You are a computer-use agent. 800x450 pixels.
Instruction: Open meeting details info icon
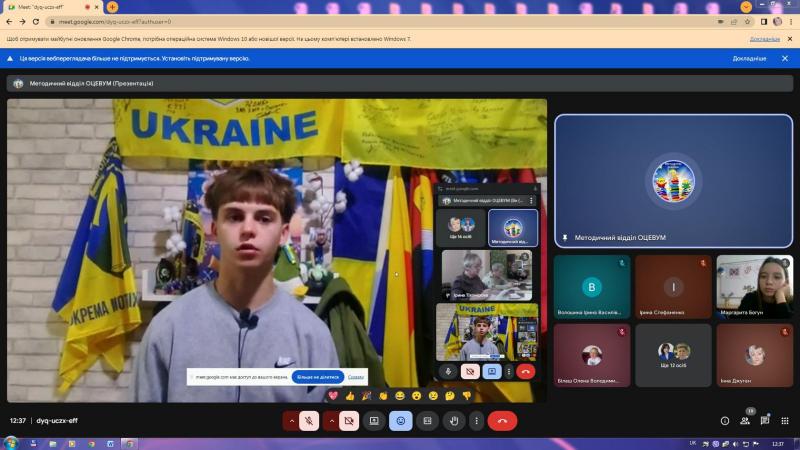point(724,421)
